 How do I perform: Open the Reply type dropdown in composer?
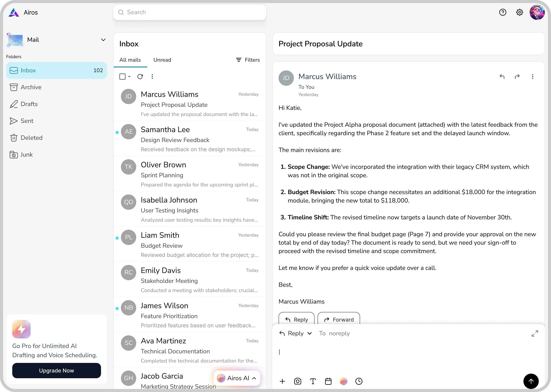pos(296,333)
